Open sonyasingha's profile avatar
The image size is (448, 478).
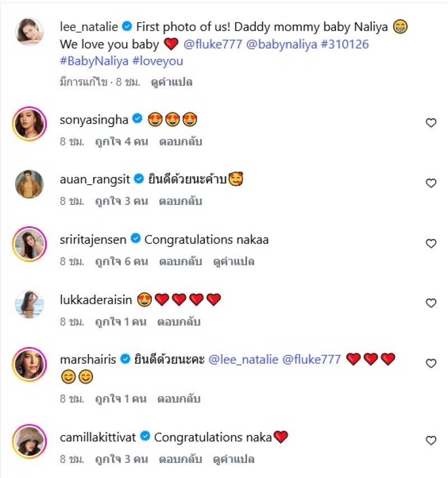coord(29,124)
